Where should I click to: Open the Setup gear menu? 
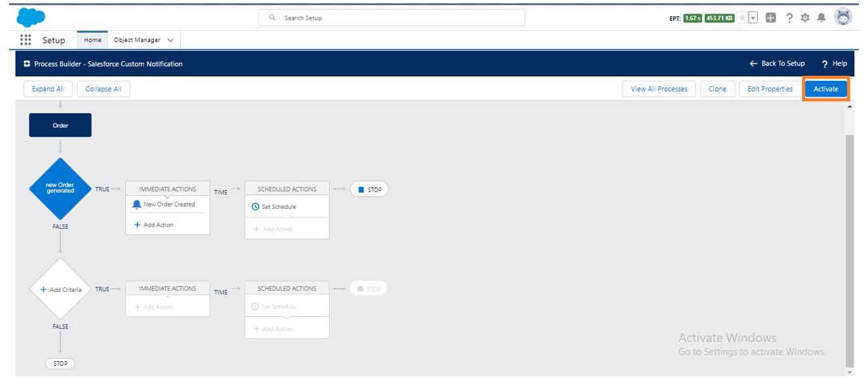point(805,18)
